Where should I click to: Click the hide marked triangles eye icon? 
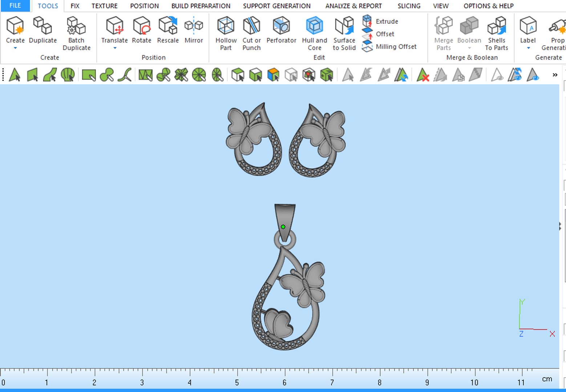click(497, 75)
